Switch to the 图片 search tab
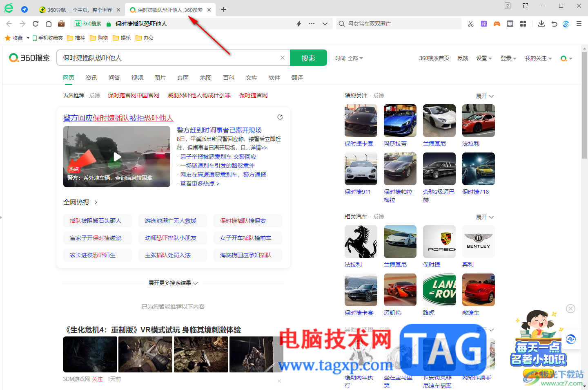Image resolution: width=588 pixels, height=390 pixels. coord(160,77)
